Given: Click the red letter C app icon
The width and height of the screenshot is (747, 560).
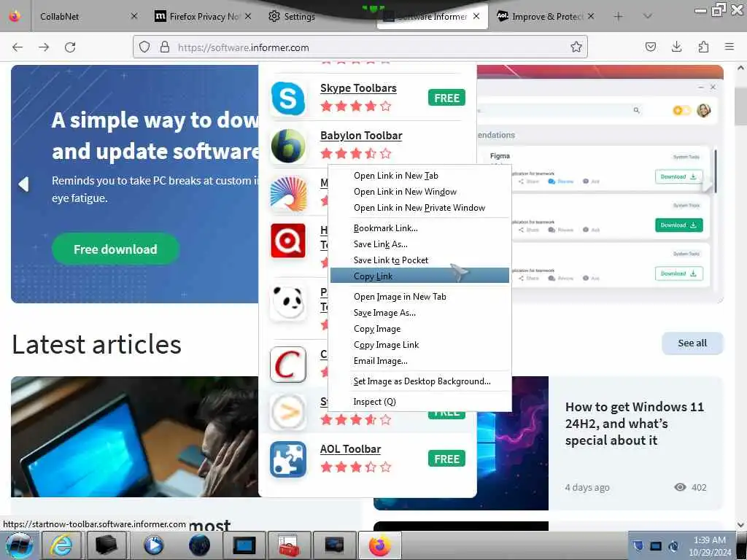Looking at the screenshot, I should [287, 365].
